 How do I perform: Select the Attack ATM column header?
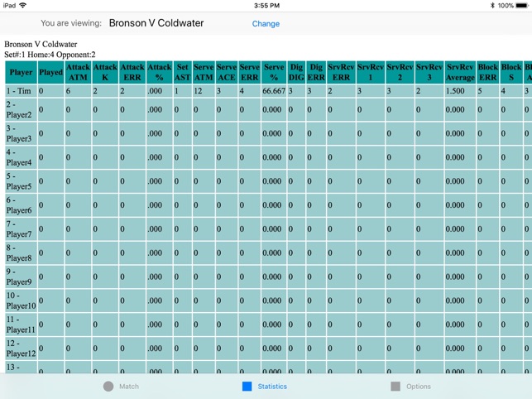(x=78, y=72)
